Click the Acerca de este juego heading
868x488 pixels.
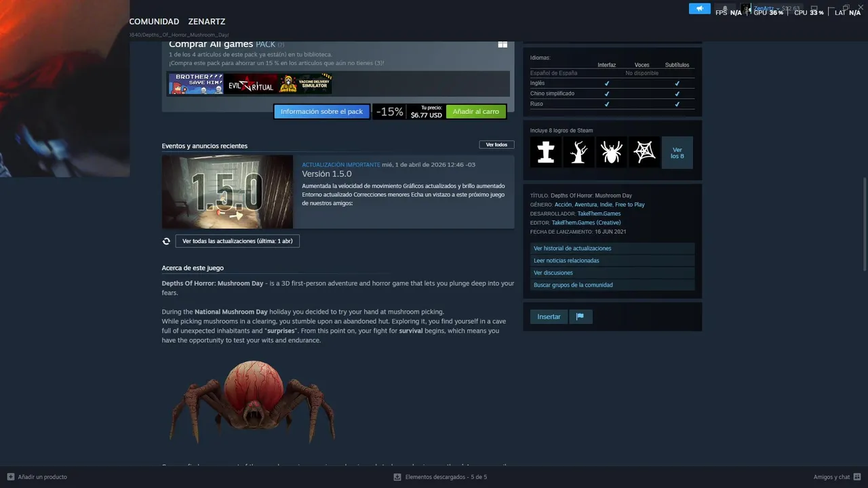193,268
